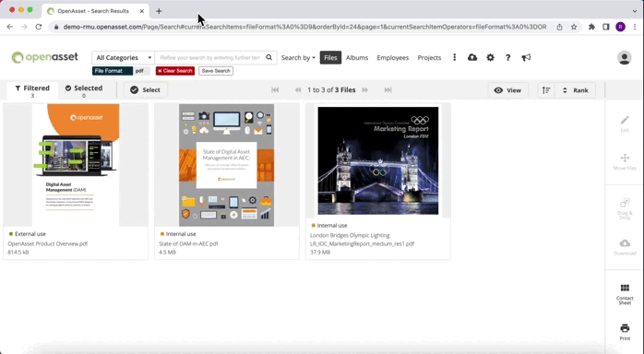Click the OpenAsset Product Overview.pdf filename
644x354 pixels.
click(x=48, y=243)
